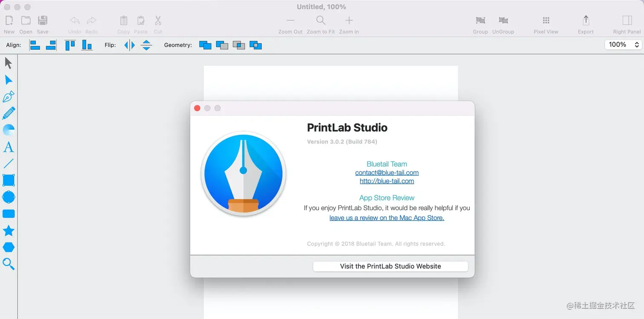
Task: Click the Bluetail Team heading
Action: (x=387, y=164)
